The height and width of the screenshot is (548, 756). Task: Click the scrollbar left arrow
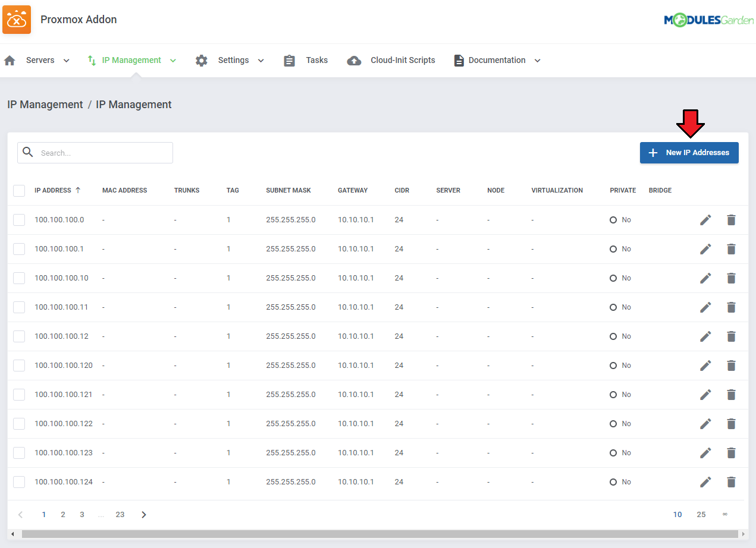pos(12,534)
